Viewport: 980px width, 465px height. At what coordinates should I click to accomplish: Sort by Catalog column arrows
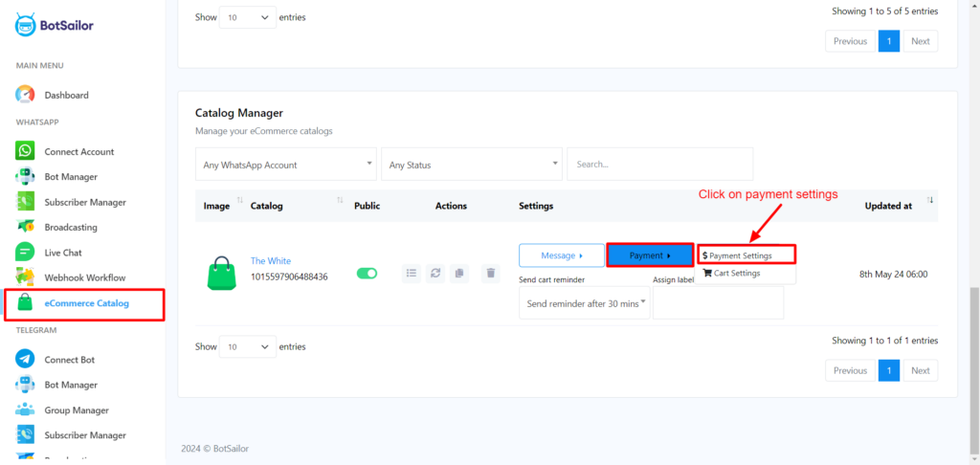(x=340, y=200)
